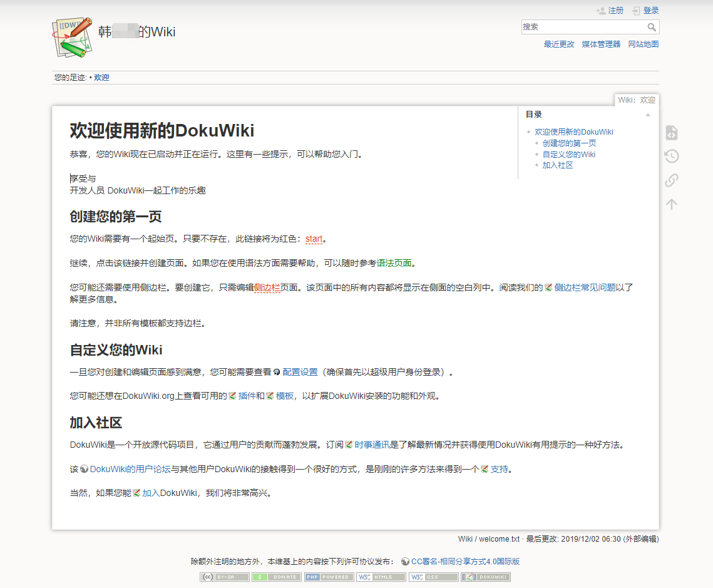The width and height of the screenshot is (713, 588).
Task: Click the 加入社区 section heading
Action: click(96, 423)
